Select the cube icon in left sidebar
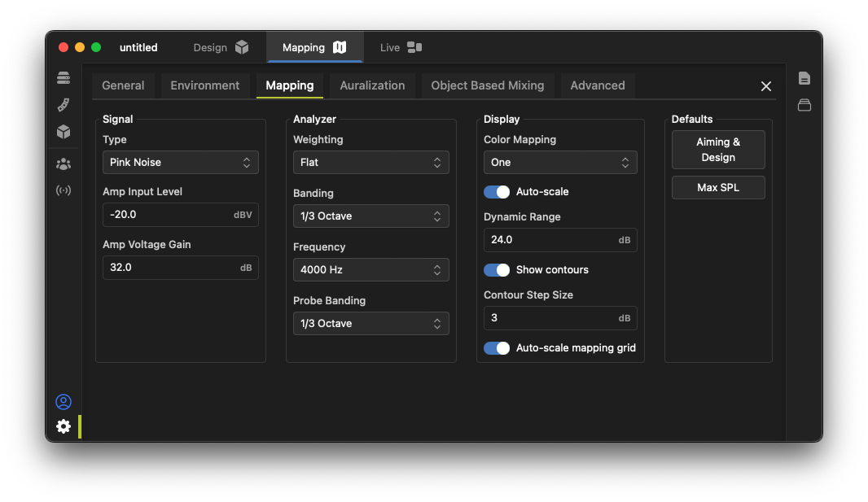Viewport: 868px width, 502px height. (64, 132)
